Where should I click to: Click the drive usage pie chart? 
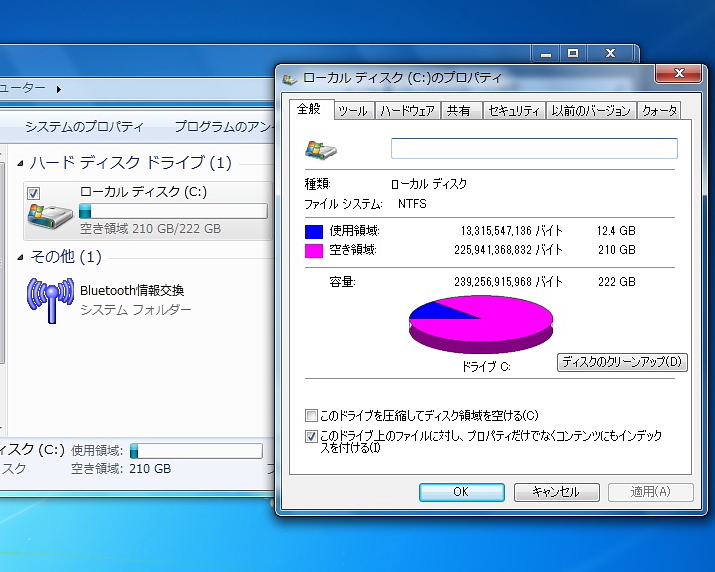coord(481,324)
